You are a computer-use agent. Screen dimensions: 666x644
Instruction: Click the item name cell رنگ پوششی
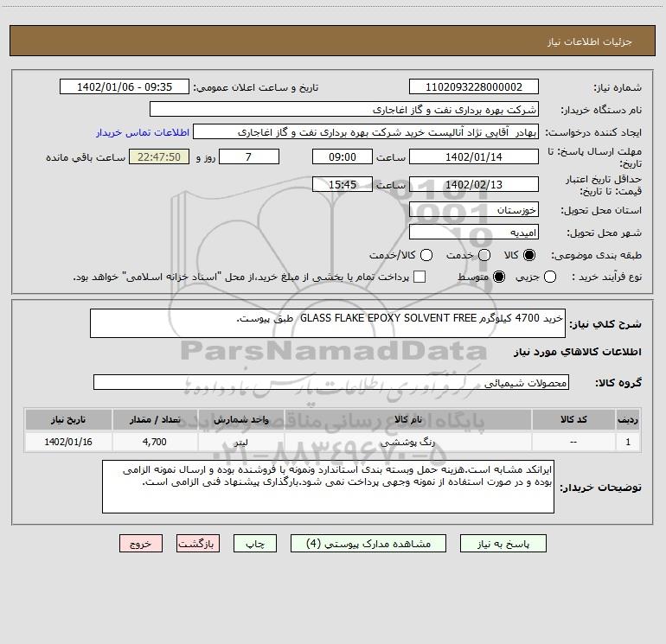point(407,442)
